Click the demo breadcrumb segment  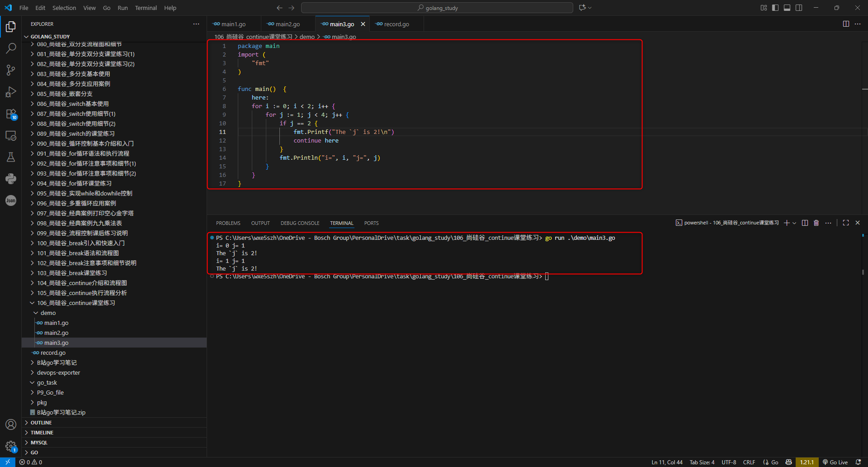tap(307, 37)
